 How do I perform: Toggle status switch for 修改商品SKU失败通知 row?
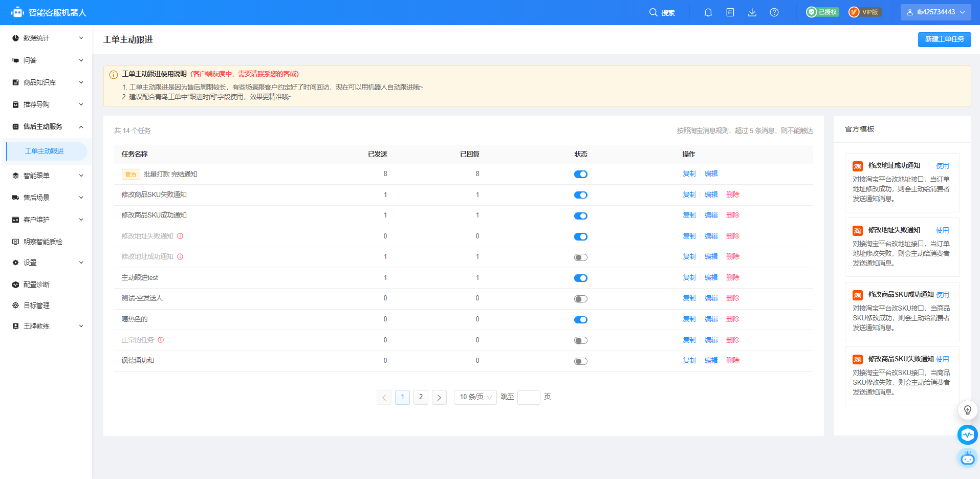coord(580,195)
